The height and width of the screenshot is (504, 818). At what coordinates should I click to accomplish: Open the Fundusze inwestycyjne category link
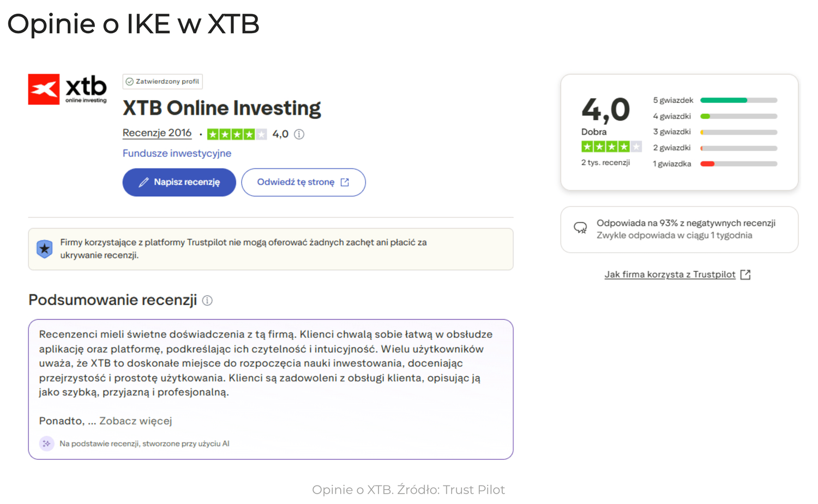coord(177,153)
